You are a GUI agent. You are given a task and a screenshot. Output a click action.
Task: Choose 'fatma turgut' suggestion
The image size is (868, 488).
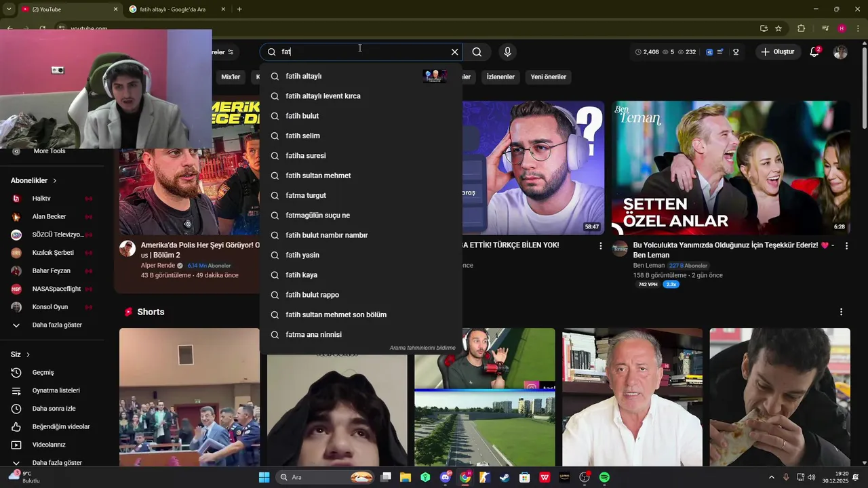point(361,195)
